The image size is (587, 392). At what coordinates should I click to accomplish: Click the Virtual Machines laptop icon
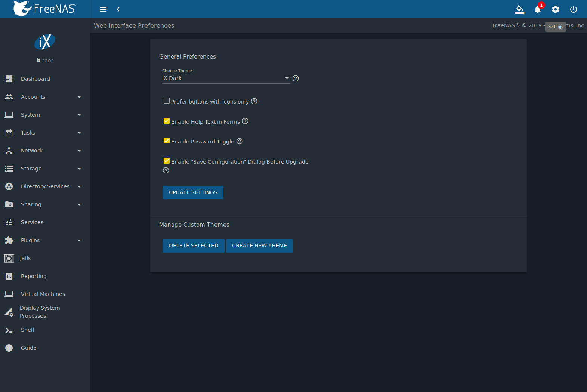9,294
